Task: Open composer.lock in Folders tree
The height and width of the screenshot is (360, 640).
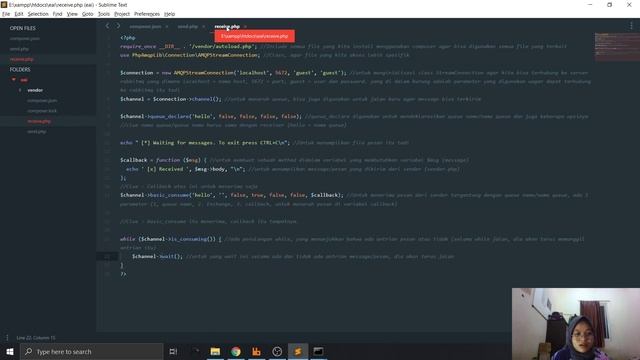Action: [x=42, y=111]
